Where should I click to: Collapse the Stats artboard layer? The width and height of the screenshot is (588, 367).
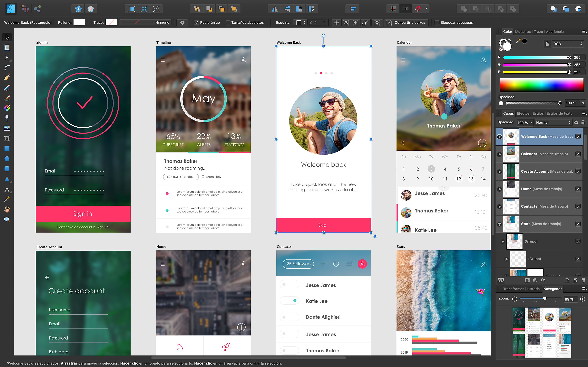499,224
